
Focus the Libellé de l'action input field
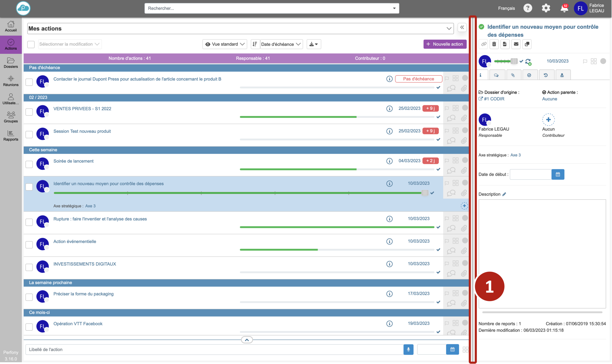tap(214, 349)
